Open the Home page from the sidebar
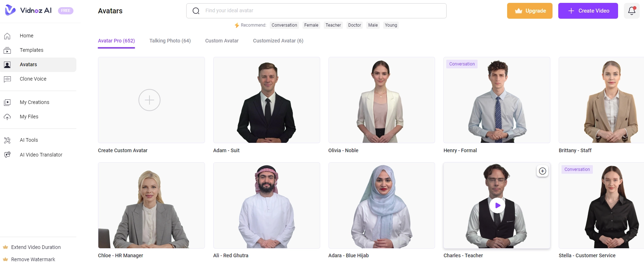 click(x=26, y=36)
